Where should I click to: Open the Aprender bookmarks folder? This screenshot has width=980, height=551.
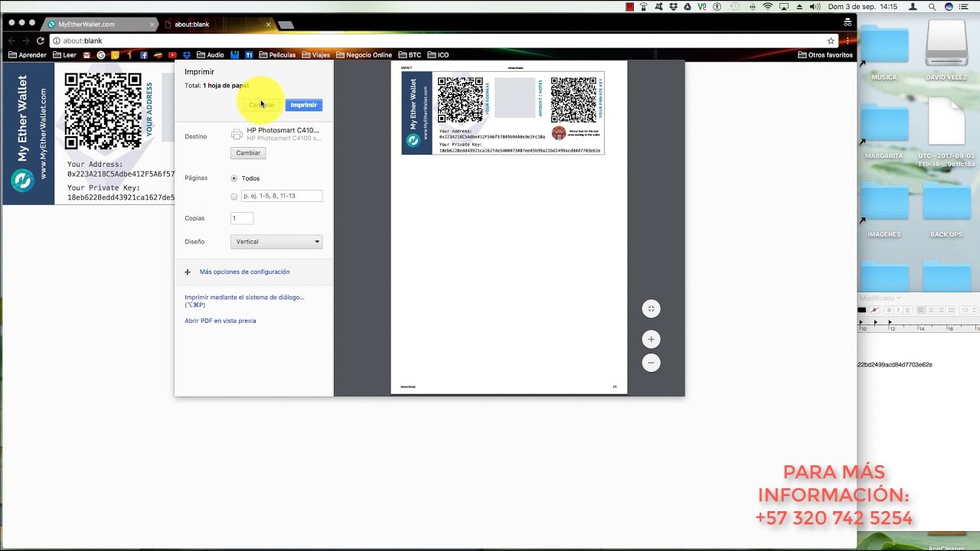tap(27, 55)
